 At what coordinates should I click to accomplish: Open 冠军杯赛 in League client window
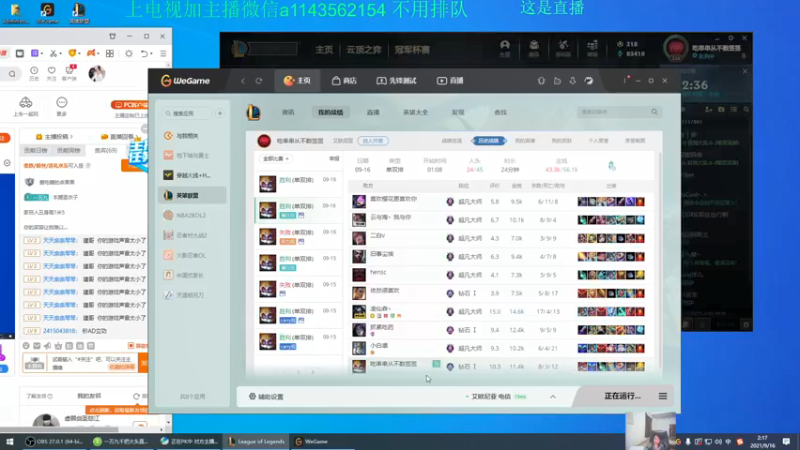pyautogui.click(x=412, y=49)
